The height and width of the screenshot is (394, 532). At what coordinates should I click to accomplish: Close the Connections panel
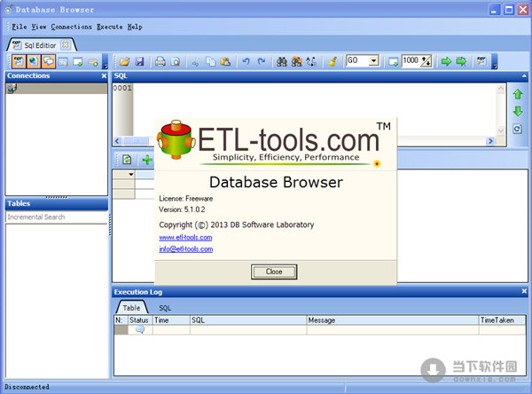click(104, 76)
